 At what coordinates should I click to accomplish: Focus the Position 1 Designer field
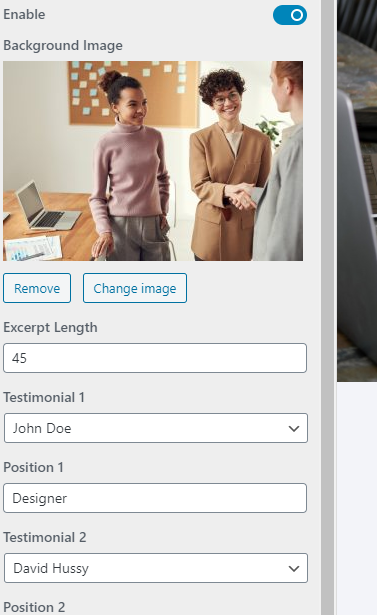(x=155, y=498)
